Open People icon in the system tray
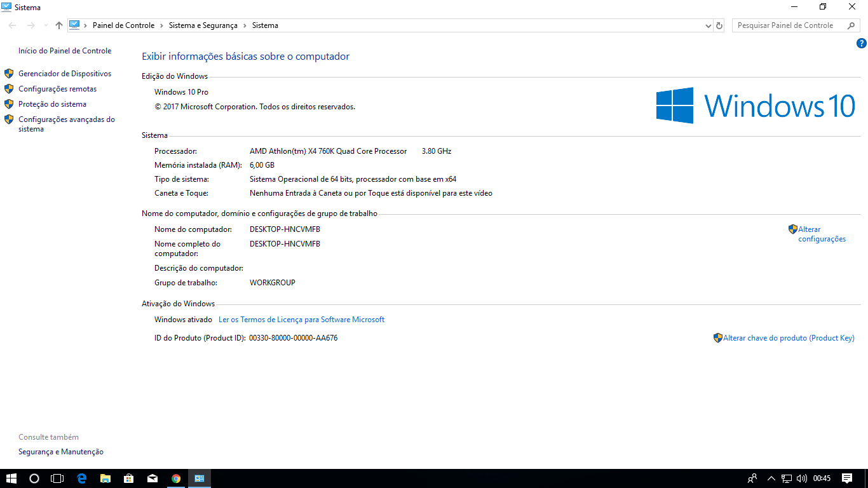Image resolution: width=868 pixels, height=488 pixels. (x=752, y=478)
